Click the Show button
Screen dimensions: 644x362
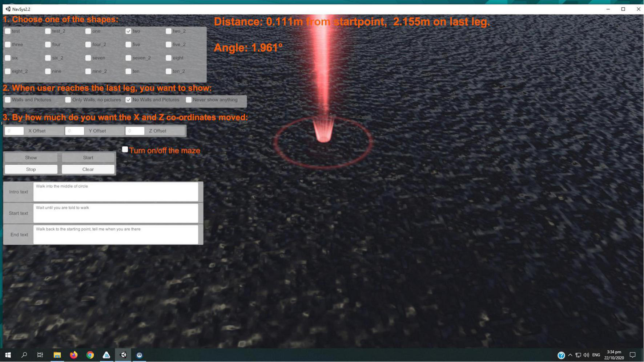pos(31,158)
